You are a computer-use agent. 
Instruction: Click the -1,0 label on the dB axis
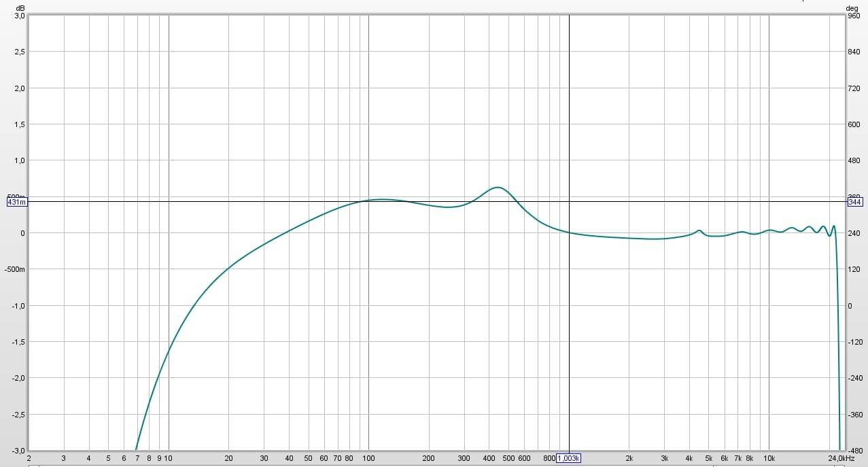click(19, 306)
